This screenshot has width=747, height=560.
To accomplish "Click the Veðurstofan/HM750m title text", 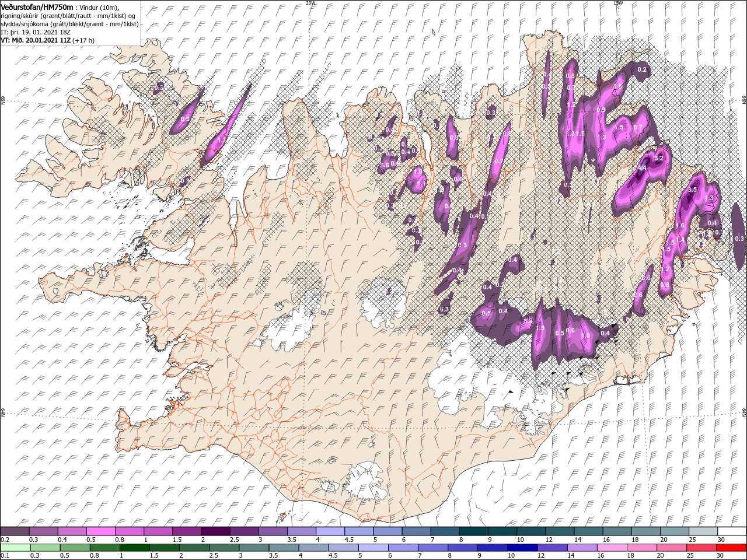I will pos(37,6).
